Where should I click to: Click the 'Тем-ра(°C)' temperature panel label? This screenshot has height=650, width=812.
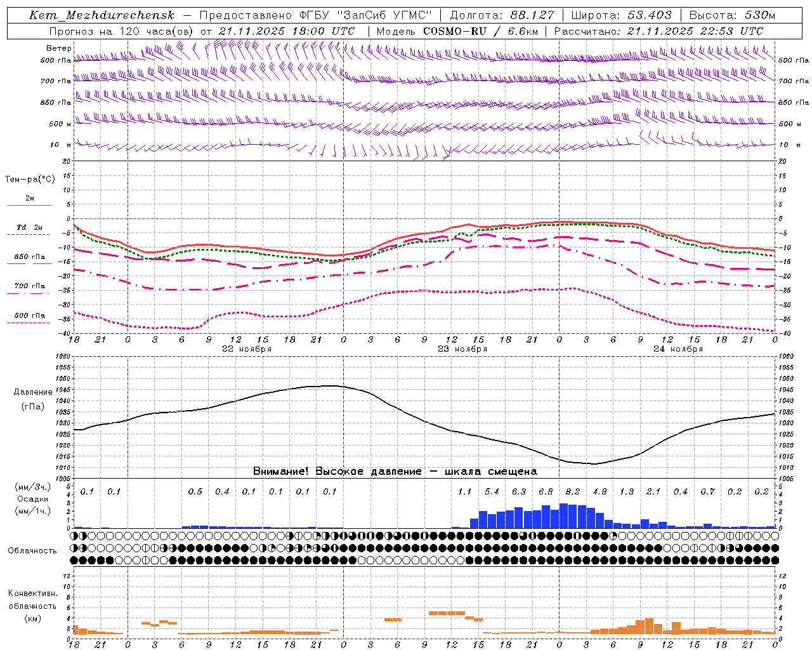pyautogui.click(x=30, y=180)
